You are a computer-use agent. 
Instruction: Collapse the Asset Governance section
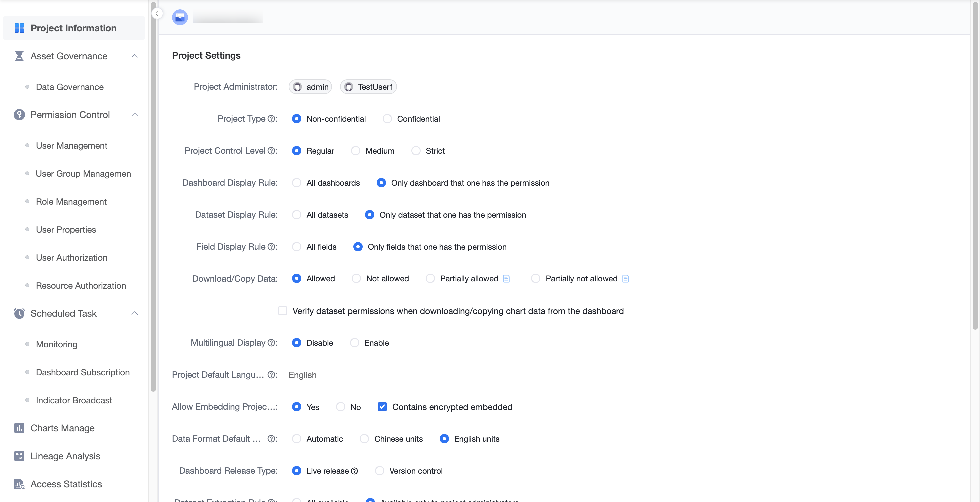click(134, 56)
